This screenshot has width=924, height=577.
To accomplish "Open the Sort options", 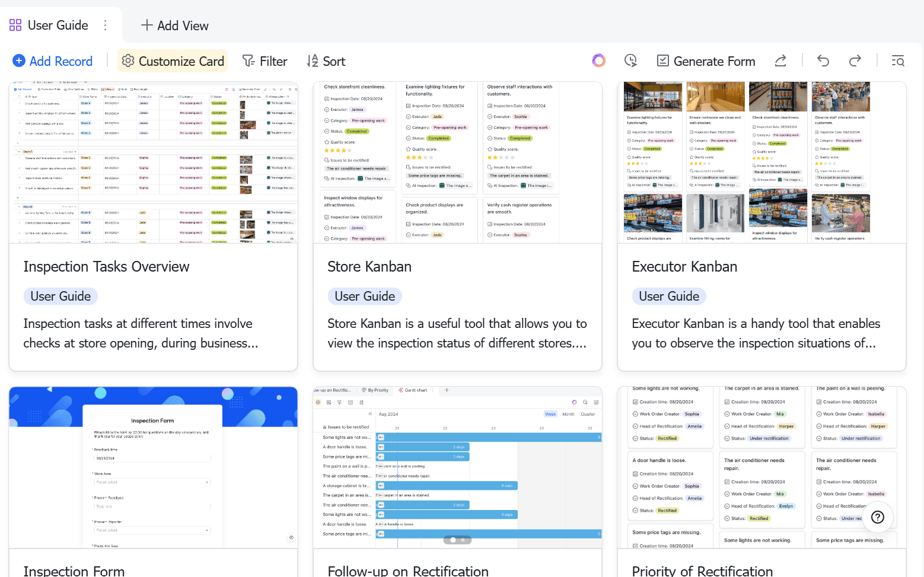I will click(x=326, y=61).
